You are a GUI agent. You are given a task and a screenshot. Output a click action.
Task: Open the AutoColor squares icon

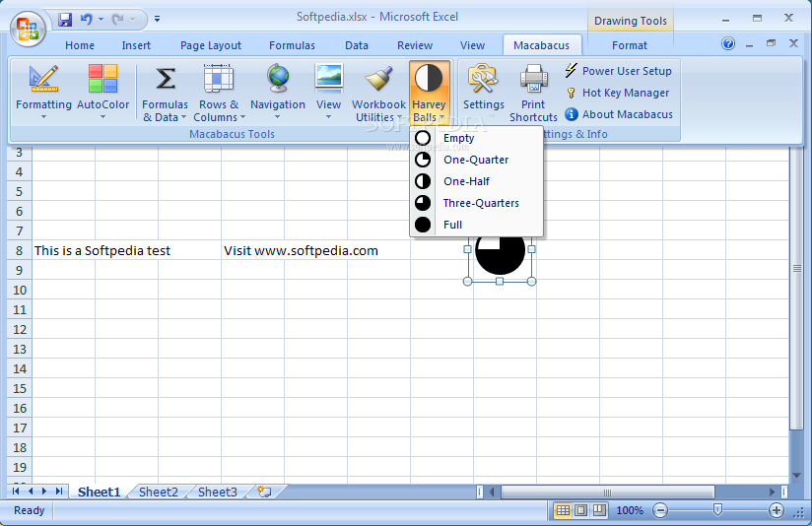coord(102,78)
